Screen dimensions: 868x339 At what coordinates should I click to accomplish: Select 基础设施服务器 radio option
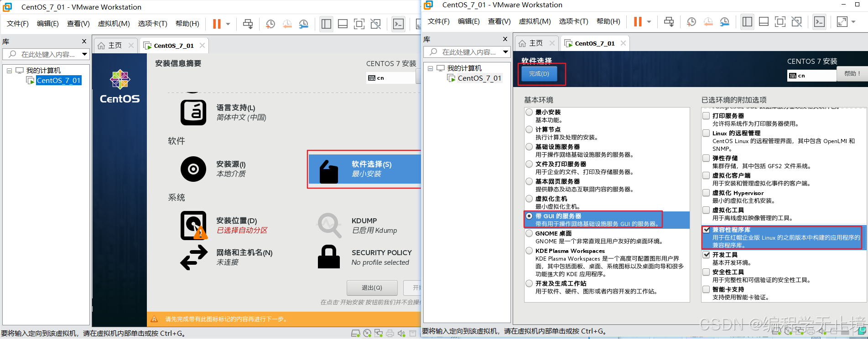pyautogui.click(x=529, y=147)
